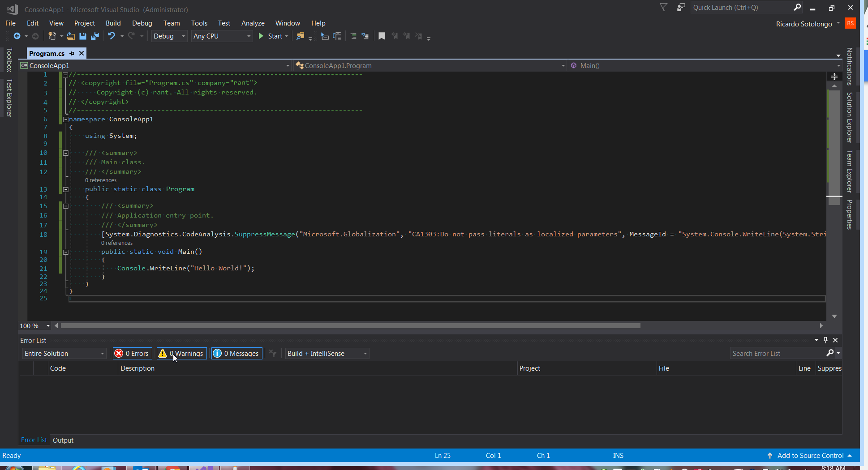Open the ConsoleApp1 project navigation dropdown
This screenshot has width=868, height=470.
pos(155,65)
